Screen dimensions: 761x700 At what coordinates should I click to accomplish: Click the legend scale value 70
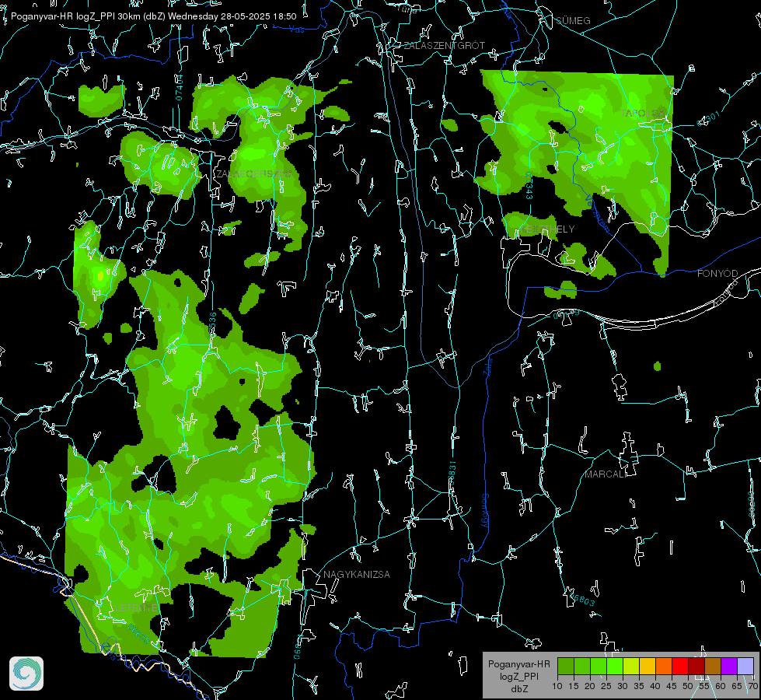click(752, 686)
